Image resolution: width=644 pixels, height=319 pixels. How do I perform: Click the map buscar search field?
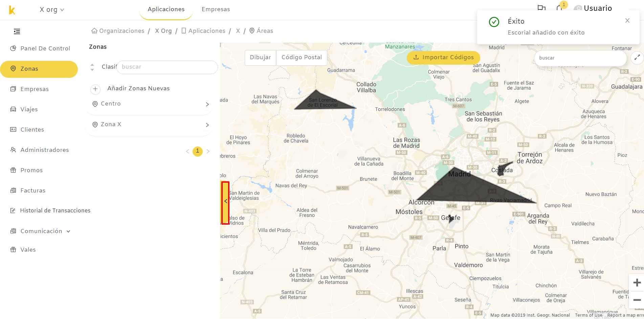580,58
